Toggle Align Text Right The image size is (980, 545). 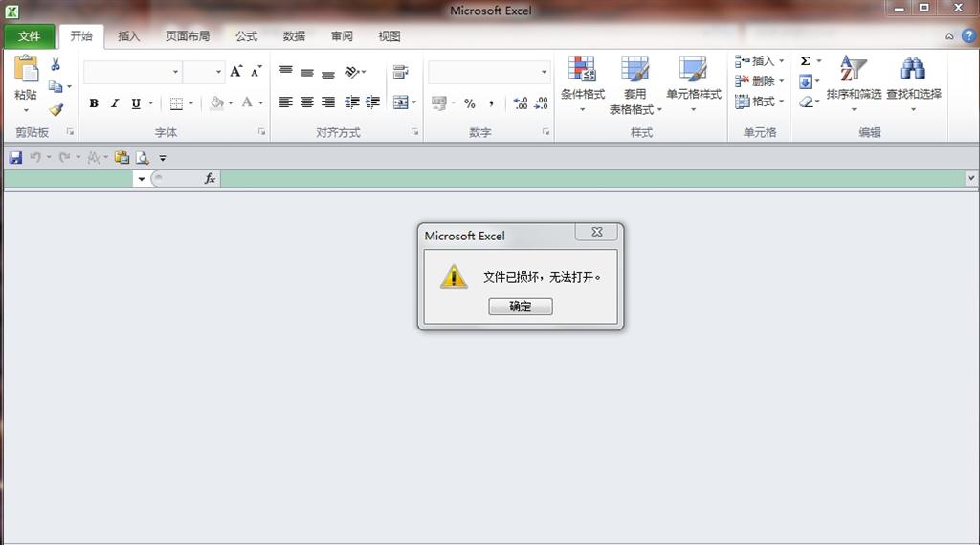[x=328, y=102]
